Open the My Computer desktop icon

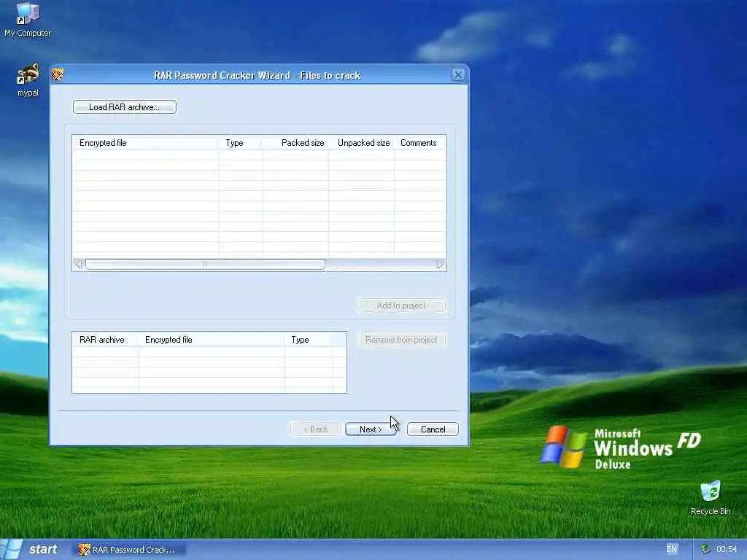point(28,19)
